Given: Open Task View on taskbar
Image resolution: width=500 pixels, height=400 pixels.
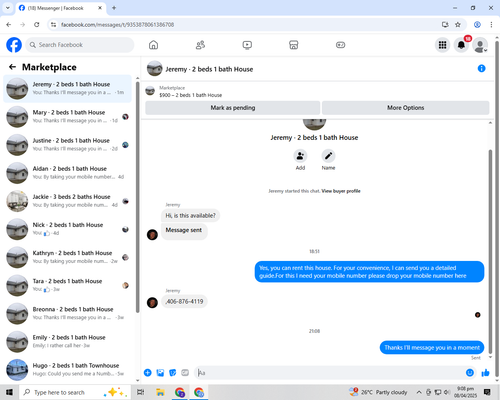Looking at the screenshot, I should pyautogui.click(x=141, y=392).
